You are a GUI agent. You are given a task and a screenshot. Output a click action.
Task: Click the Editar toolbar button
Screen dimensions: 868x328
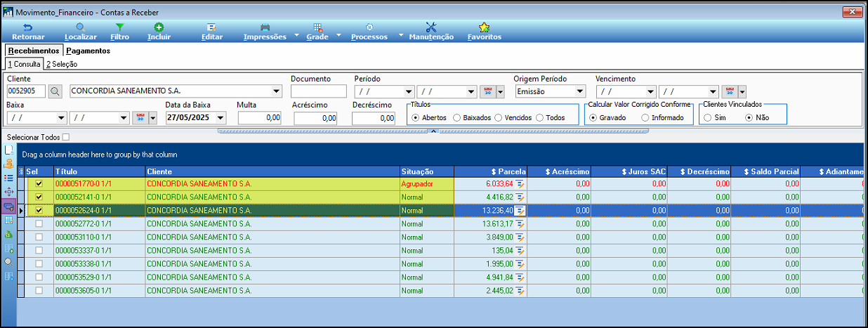(x=212, y=32)
